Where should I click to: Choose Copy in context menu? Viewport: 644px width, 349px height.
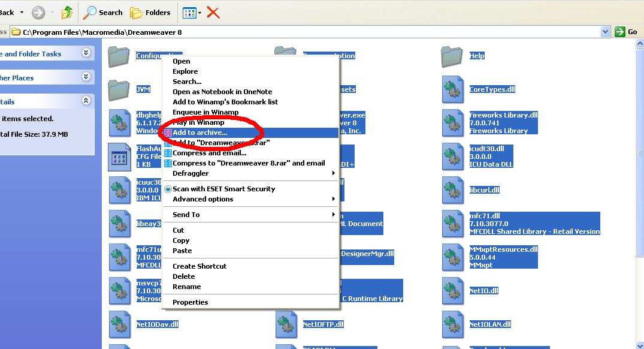click(x=250, y=240)
